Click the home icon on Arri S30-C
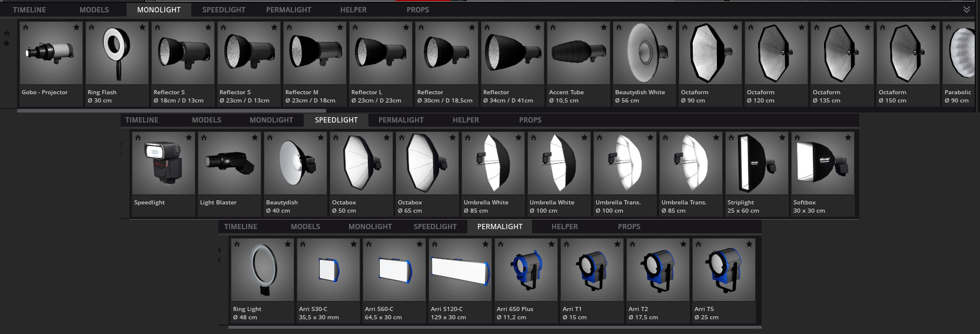Image resolution: width=980 pixels, height=334 pixels. (x=303, y=244)
